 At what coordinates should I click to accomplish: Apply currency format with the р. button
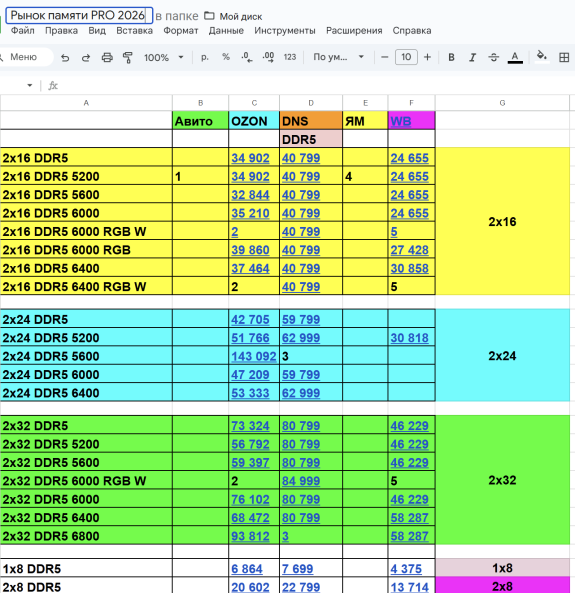coord(205,57)
